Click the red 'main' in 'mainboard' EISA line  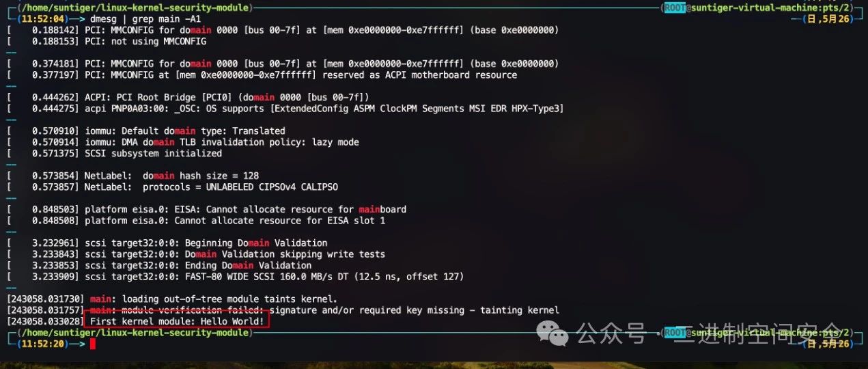pyautogui.click(x=369, y=209)
